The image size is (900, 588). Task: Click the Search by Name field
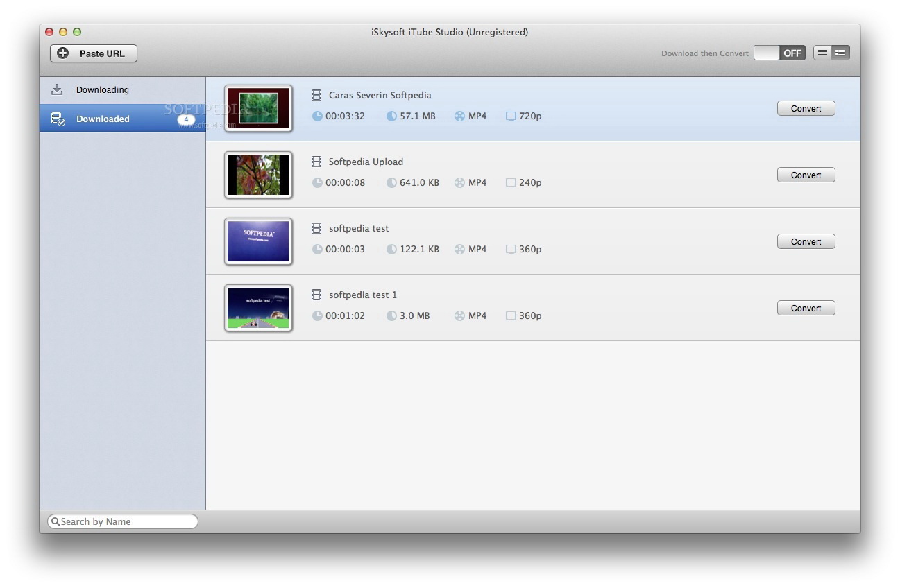point(123,521)
